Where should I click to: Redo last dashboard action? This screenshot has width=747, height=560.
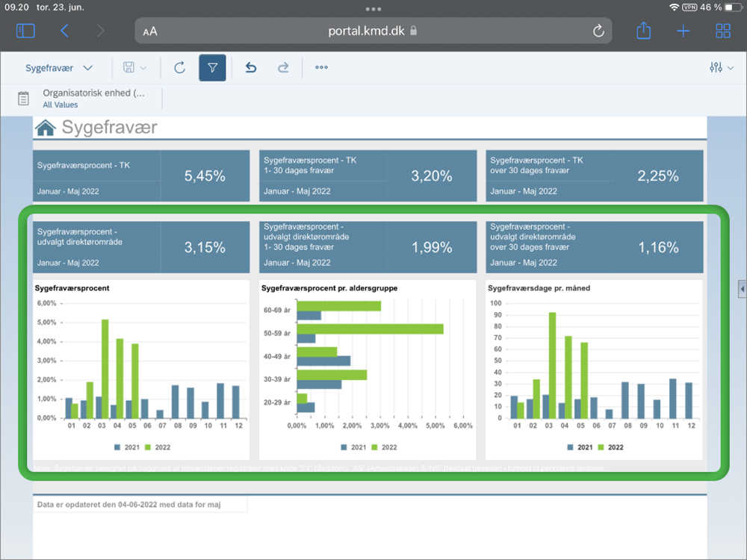coord(283,68)
